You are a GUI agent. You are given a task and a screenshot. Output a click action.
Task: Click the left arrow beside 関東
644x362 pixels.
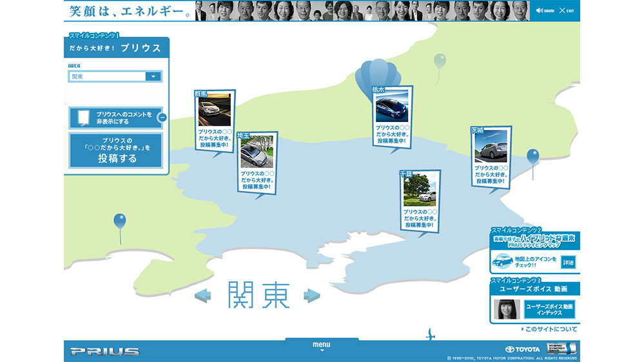click(x=203, y=296)
